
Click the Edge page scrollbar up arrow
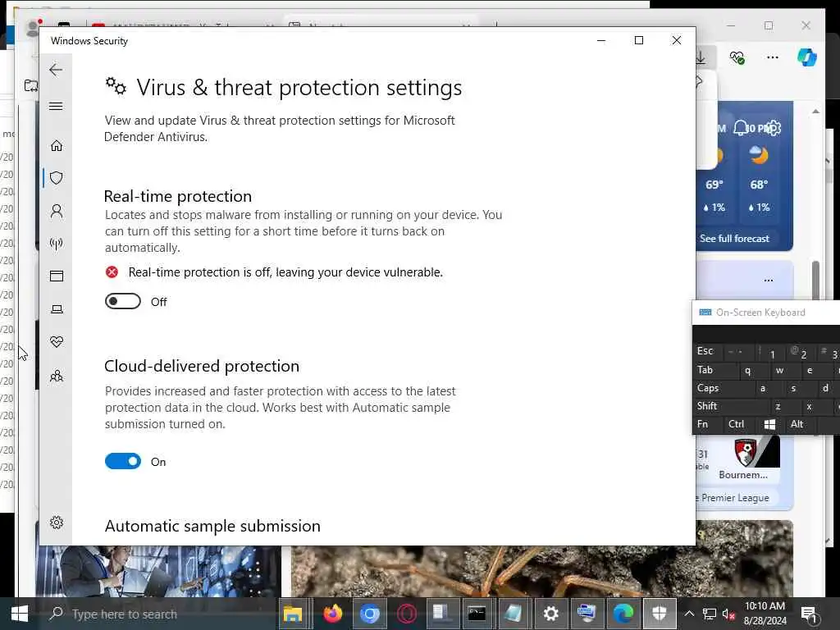(x=815, y=112)
